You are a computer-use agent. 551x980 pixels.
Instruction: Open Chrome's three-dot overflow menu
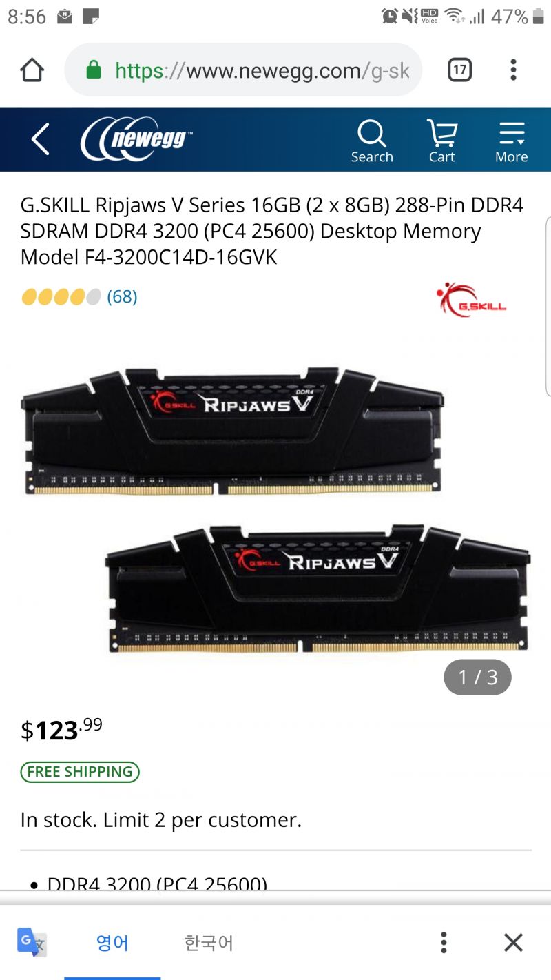[x=513, y=70]
